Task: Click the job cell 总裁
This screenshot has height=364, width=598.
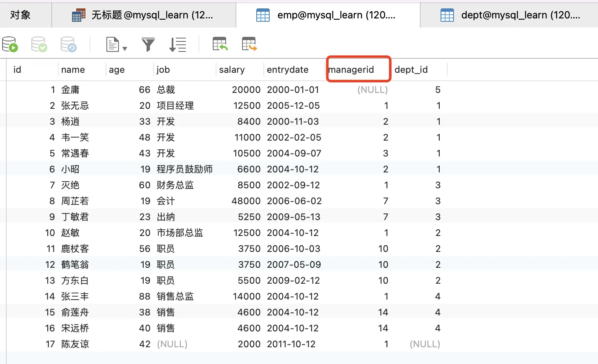Action: coord(166,90)
